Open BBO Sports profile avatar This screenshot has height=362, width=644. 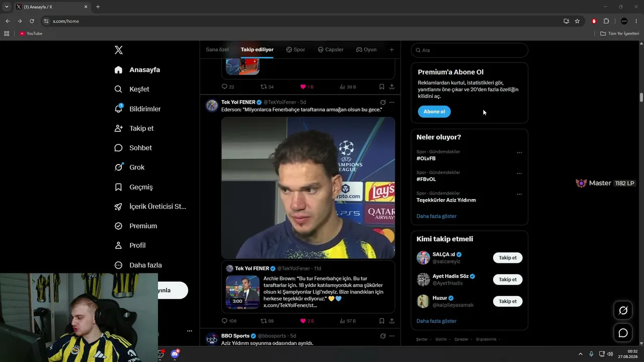[x=212, y=339]
